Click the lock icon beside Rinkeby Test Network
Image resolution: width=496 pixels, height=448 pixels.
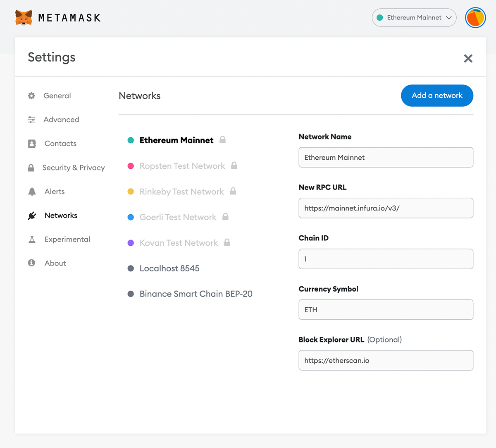pos(233,191)
